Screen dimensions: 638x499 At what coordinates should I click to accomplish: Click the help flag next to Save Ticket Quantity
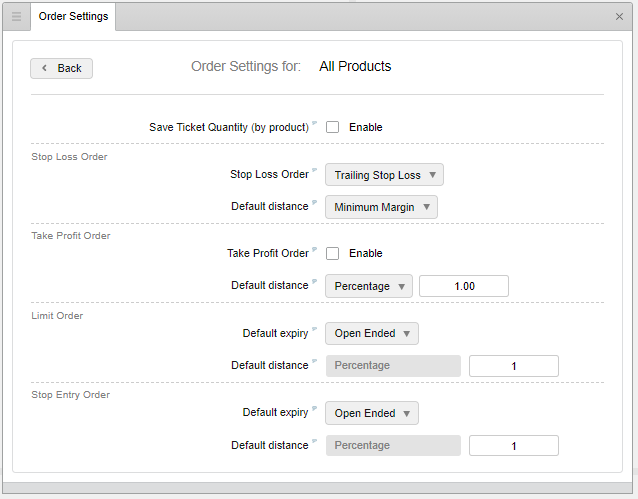coord(314,123)
